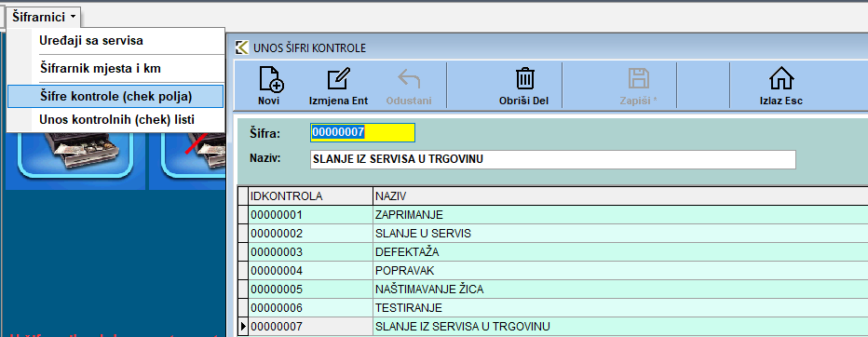
Task: Click the DEFEKTAŽA name cell
Action: [x=620, y=252]
